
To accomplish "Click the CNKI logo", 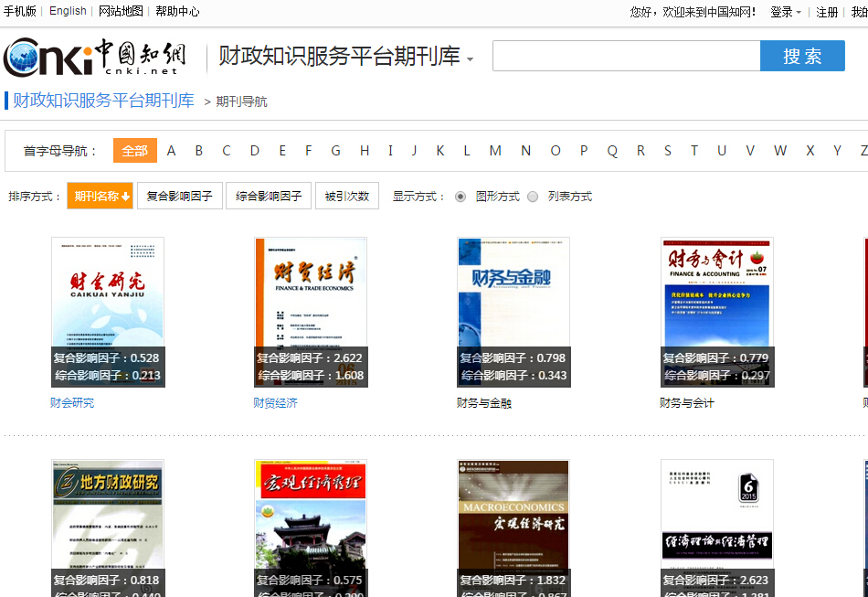I will click(x=95, y=57).
